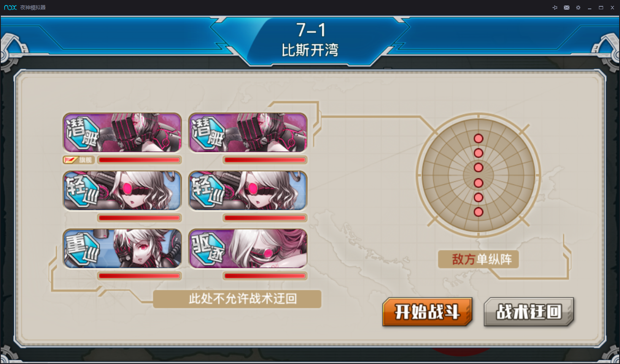Click the 敌方单纵阵 formation label
The image size is (620, 364).
pyautogui.click(x=478, y=259)
